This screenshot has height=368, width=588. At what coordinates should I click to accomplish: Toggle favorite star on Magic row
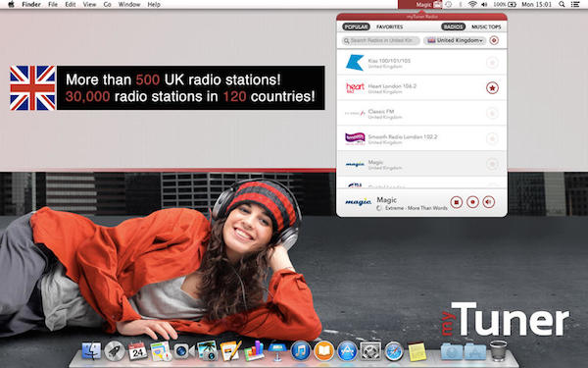[x=492, y=164]
